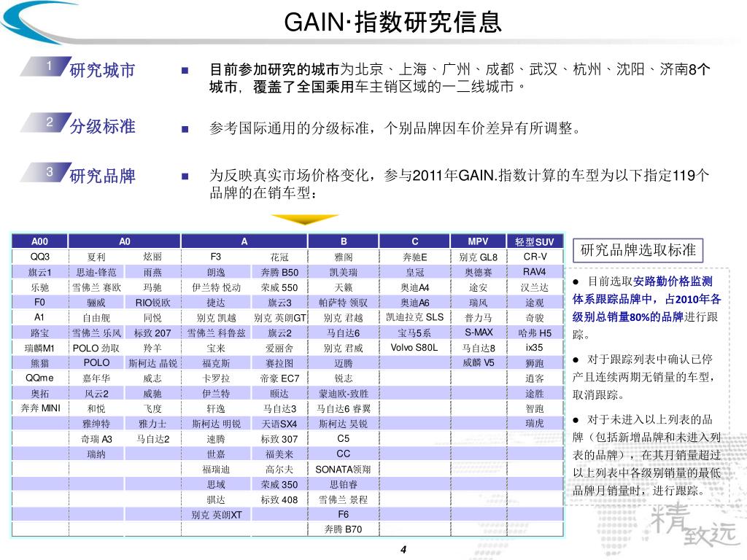Click the A00 column header
Viewport: 747px width, 560px height.
coord(40,241)
